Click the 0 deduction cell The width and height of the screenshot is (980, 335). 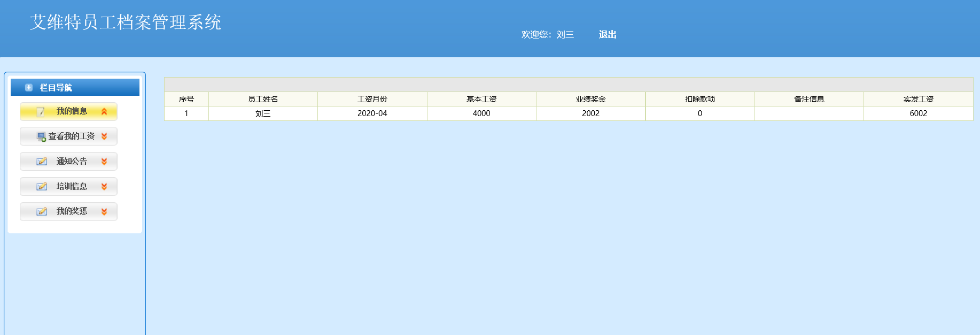point(700,113)
